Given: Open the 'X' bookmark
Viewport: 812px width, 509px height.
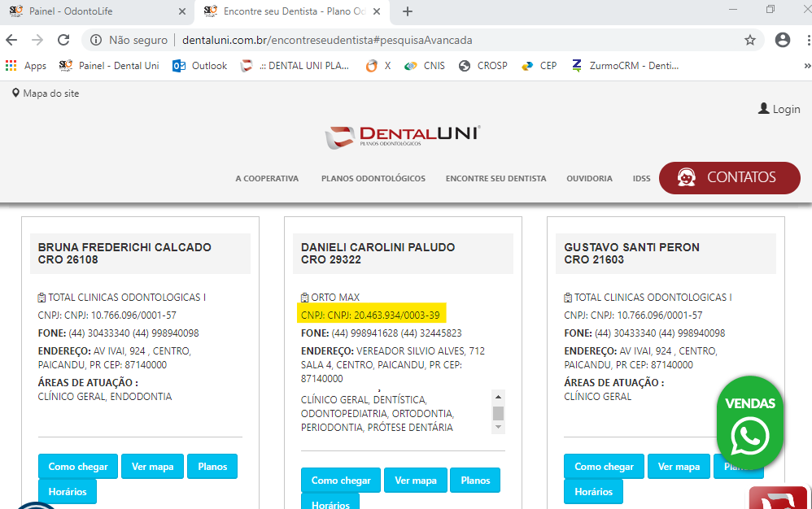Looking at the screenshot, I should point(378,66).
